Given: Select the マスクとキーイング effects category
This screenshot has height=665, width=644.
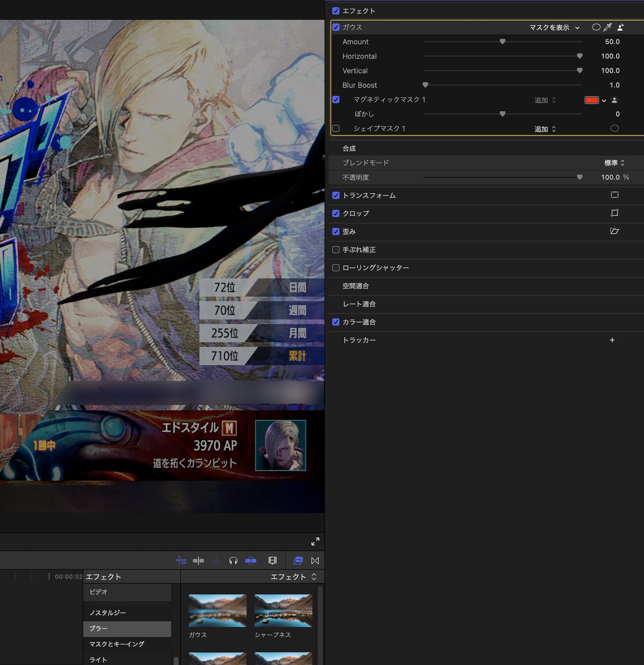Looking at the screenshot, I should (x=127, y=644).
